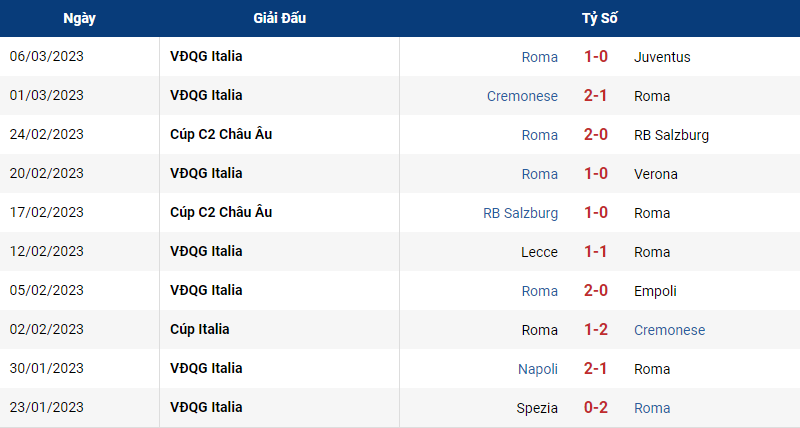Open RB Salzburg link in 17/02/2023 row
The image size is (800, 428).
click(520, 213)
